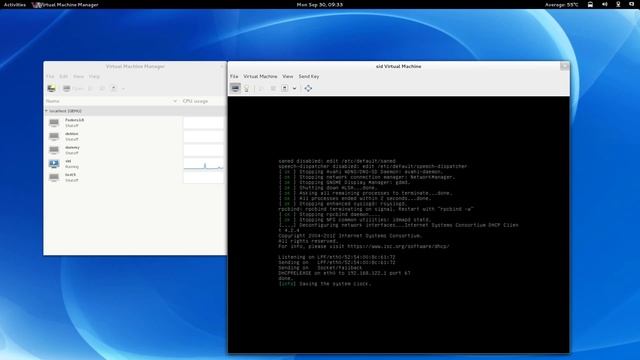This screenshot has width=640, height=360.
Task: Click the debian VM monitor icon
Action: 54,136
